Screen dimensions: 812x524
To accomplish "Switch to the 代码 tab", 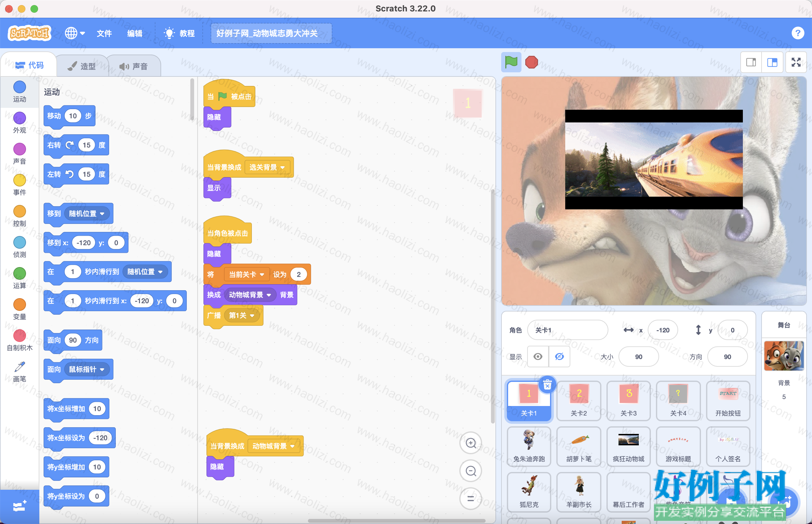I will click(29, 65).
